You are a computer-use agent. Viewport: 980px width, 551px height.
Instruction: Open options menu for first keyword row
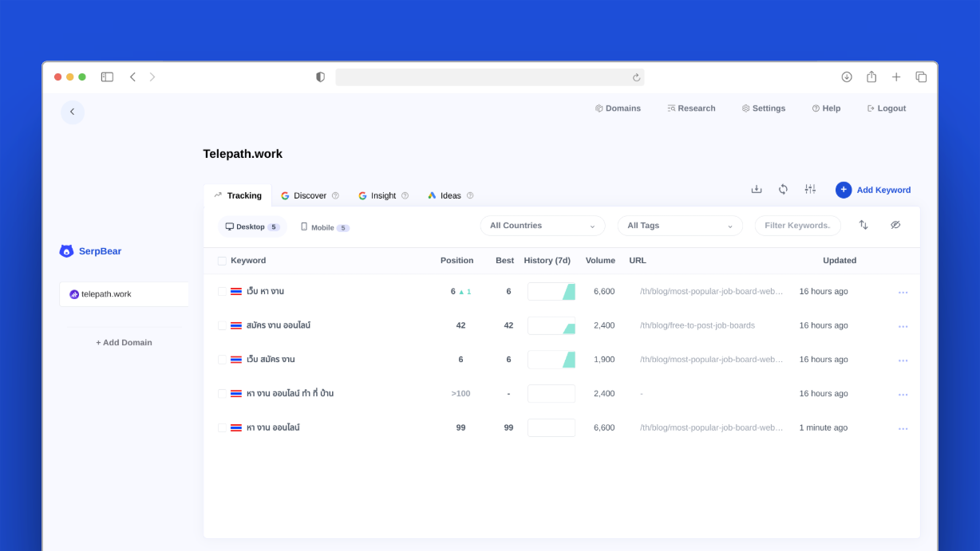point(903,292)
